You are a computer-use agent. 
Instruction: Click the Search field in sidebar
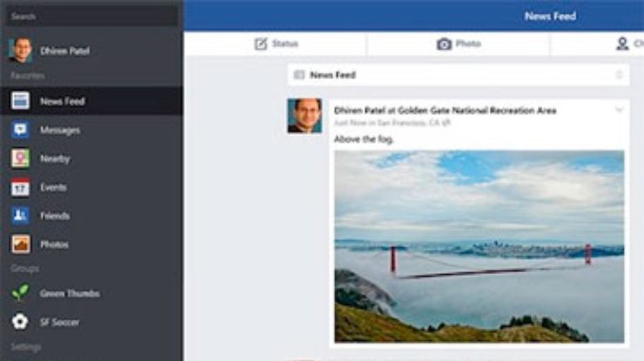click(x=92, y=17)
